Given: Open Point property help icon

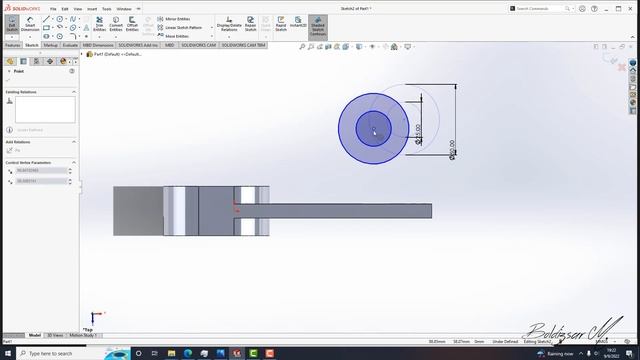Looking at the screenshot, I should click(72, 71).
